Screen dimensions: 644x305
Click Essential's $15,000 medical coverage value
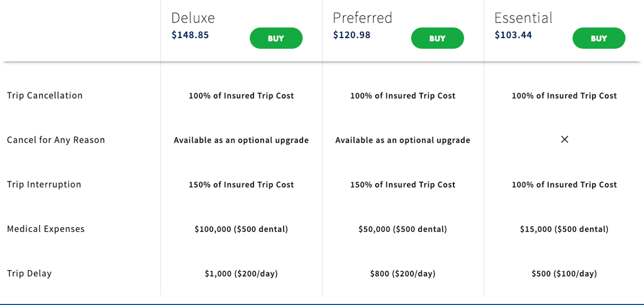coord(564,229)
